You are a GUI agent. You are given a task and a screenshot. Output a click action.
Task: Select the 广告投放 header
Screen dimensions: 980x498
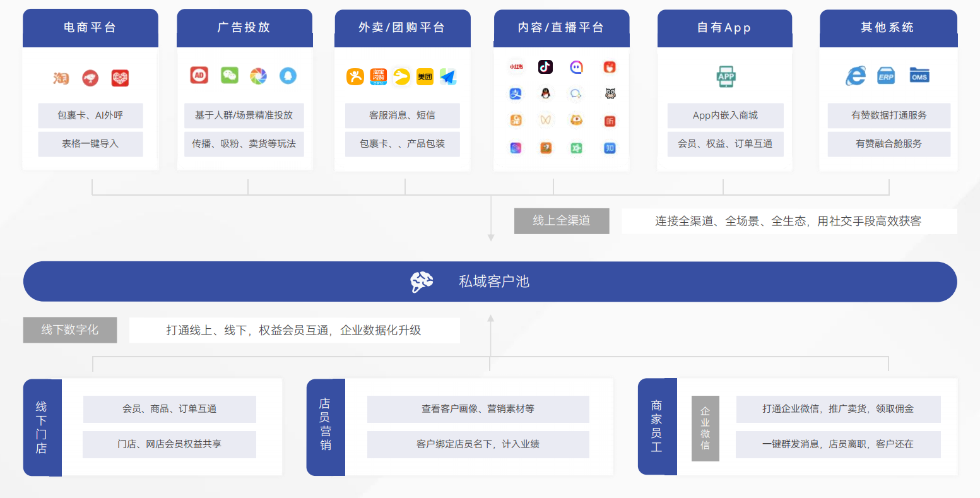click(244, 28)
